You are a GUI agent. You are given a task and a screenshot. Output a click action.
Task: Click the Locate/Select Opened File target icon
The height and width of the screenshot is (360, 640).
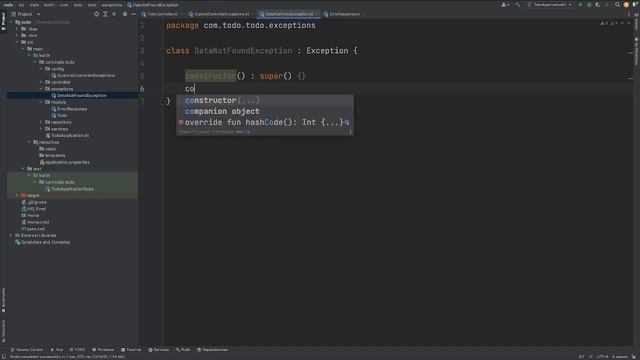tap(96, 14)
